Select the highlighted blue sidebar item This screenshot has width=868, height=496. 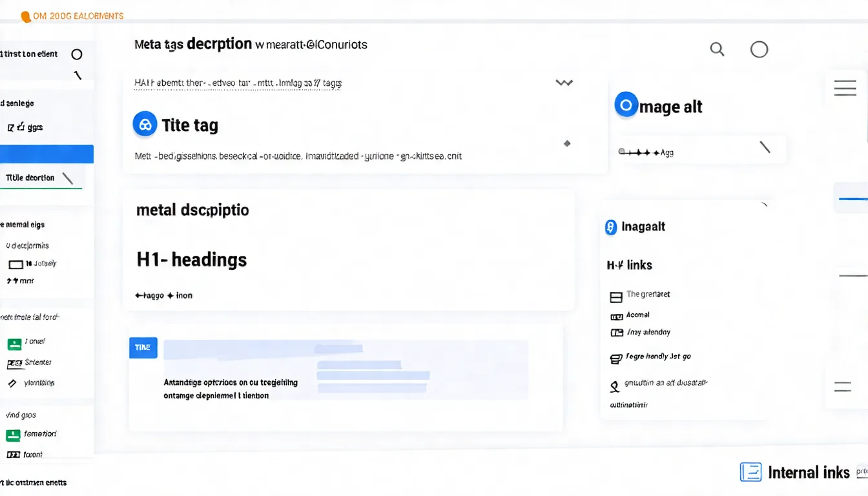pyautogui.click(x=46, y=154)
